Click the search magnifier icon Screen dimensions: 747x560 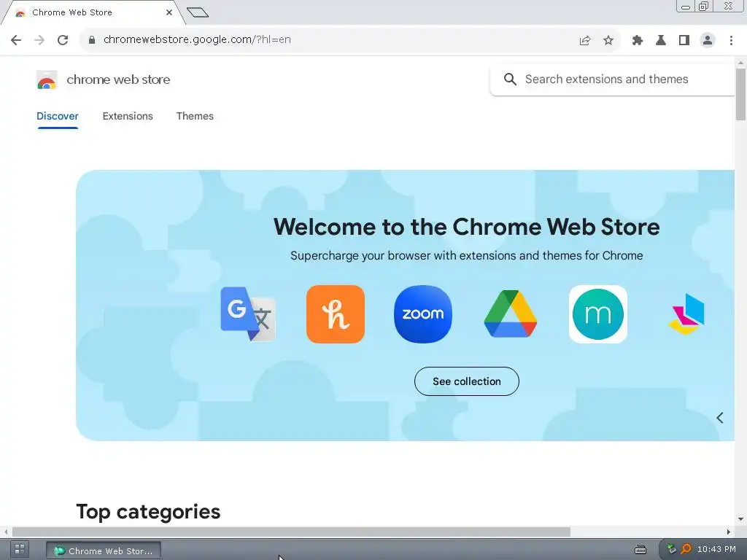(x=510, y=79)
